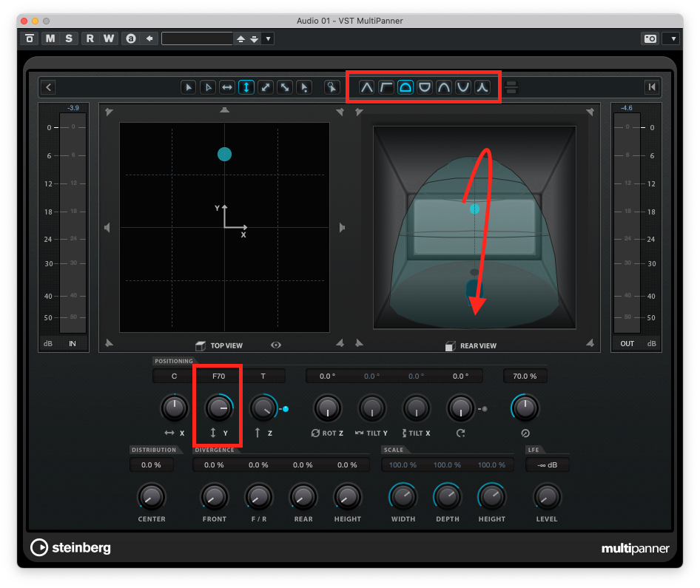Toggle the Mute (M) button
The width and height of the screenshot is (700, 588).
click(50, 38)
